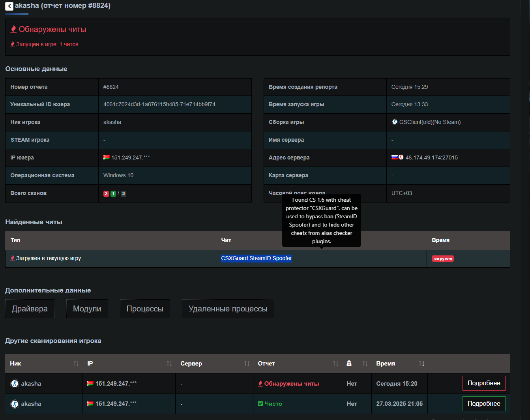Click flame icon in 'Обнаружены читы' report cell
This screenshot has height=420, width=530.
point(260,383)
